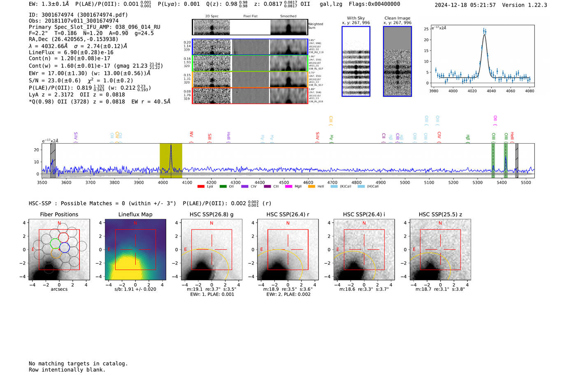576x392 pixels.
Task: Click the (K)CaII light blue legend swatch
Action: [334, 186]
